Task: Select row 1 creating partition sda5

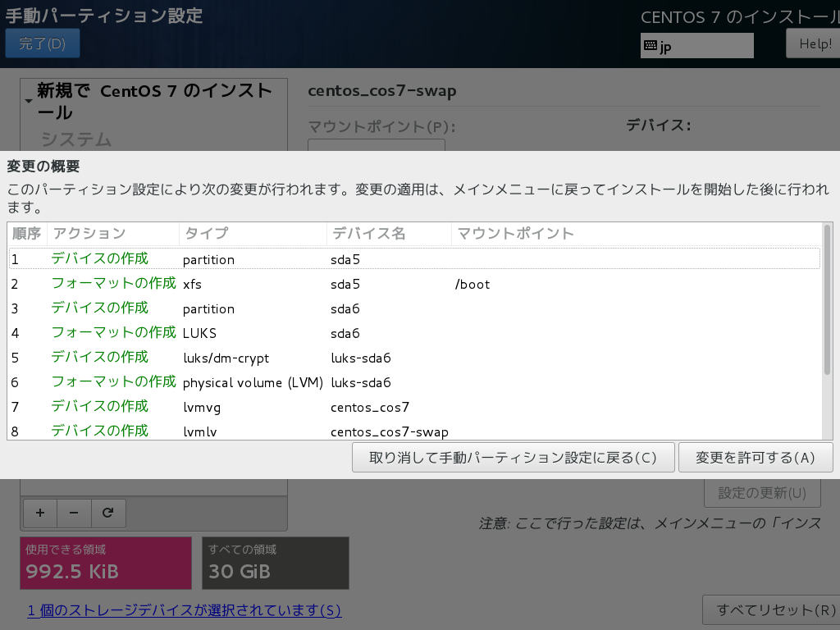Action: pos(414,258)
